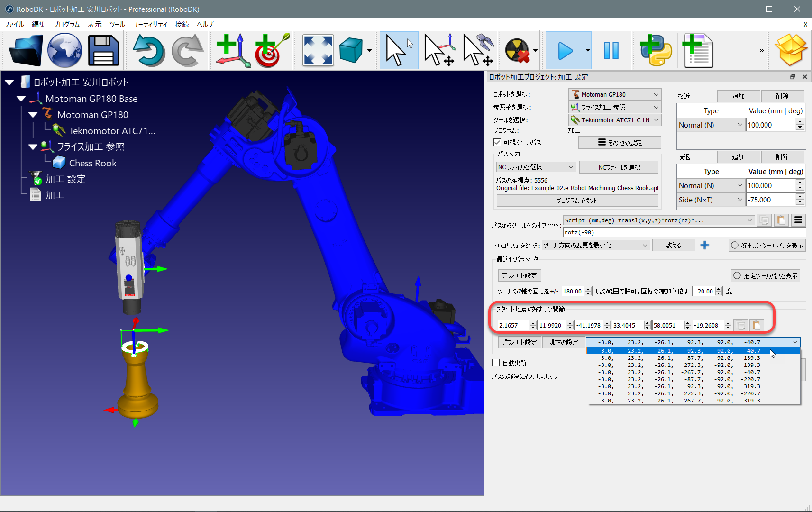This screenshot has width=812, height=512.
Task: Collapse the フライス加工 参照 tree node
Action: tap(33, 147)
